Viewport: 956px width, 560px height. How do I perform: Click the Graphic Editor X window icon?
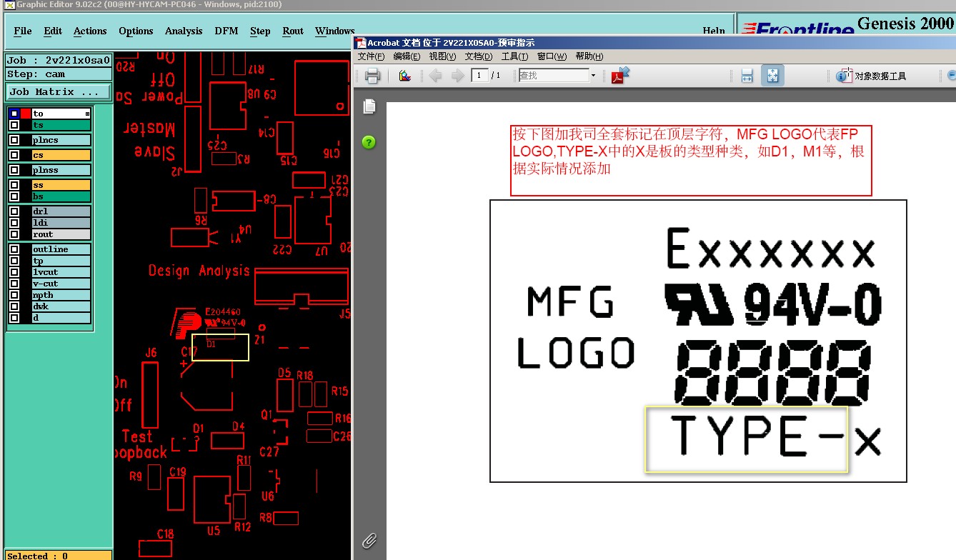[9, 4]
